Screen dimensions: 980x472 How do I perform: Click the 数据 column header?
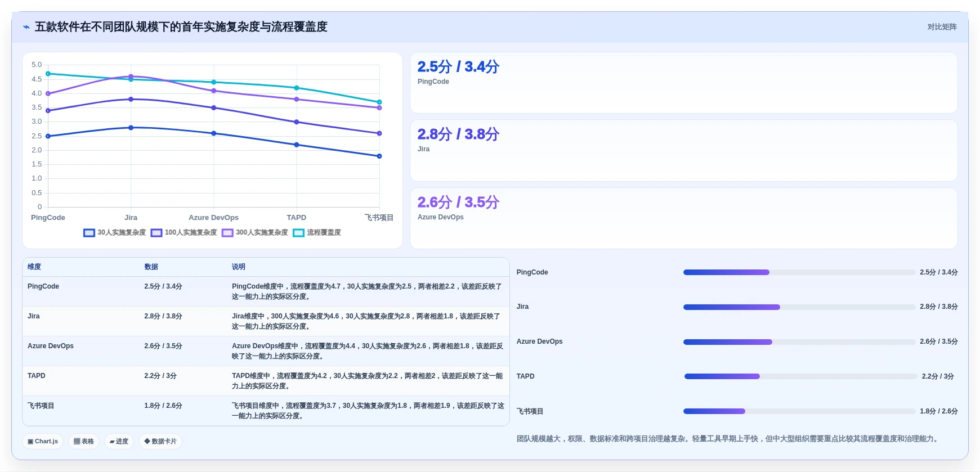(x=151, y=267)
